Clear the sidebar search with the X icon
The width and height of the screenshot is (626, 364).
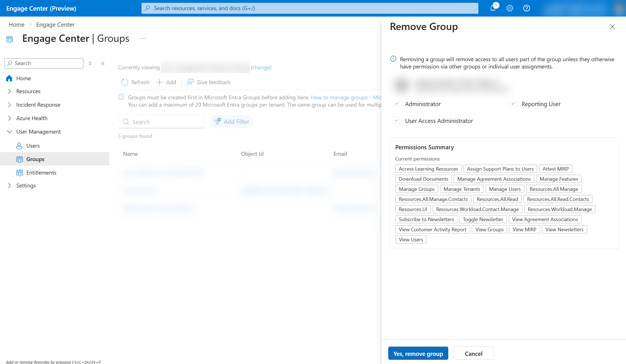point(90,63)
